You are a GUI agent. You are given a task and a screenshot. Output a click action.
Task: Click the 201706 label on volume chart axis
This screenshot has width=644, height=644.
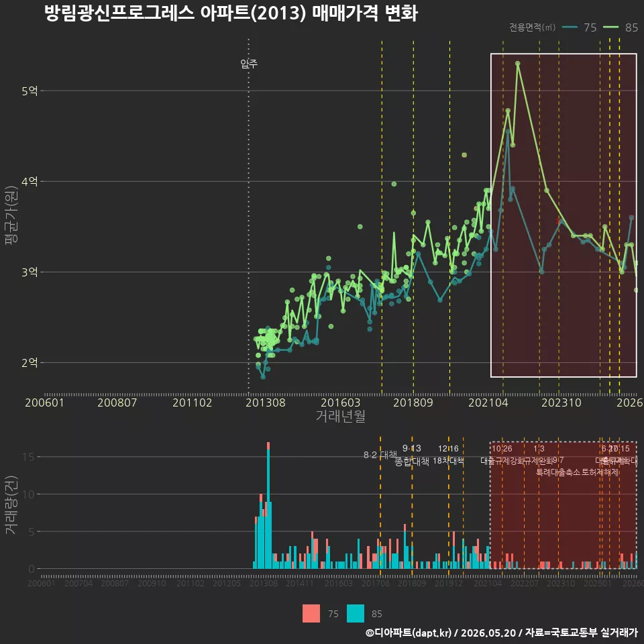point(376,583)
